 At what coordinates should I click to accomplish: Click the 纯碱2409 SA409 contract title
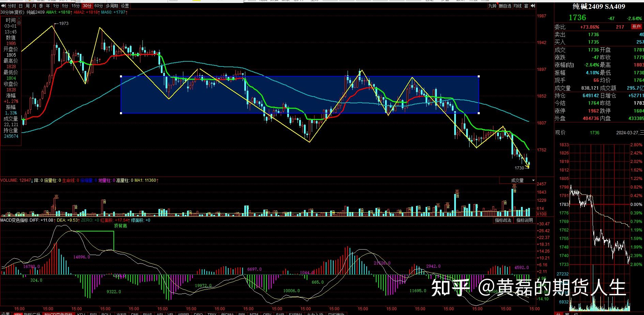click(599, 6)
